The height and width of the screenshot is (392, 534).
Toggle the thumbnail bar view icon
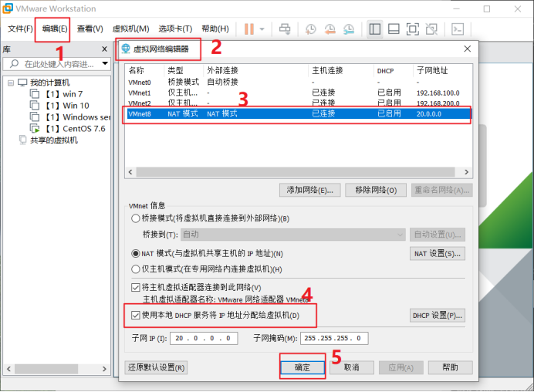394,29
